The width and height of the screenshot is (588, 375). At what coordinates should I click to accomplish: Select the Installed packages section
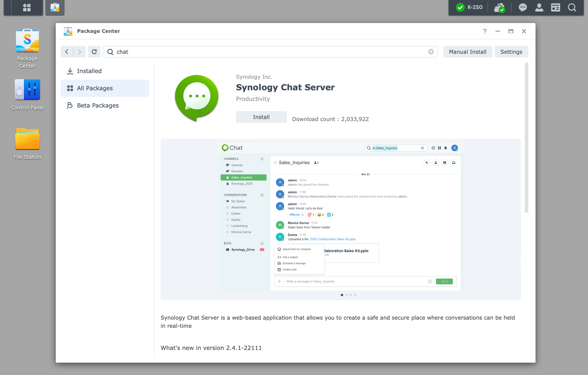coord(89,71)
